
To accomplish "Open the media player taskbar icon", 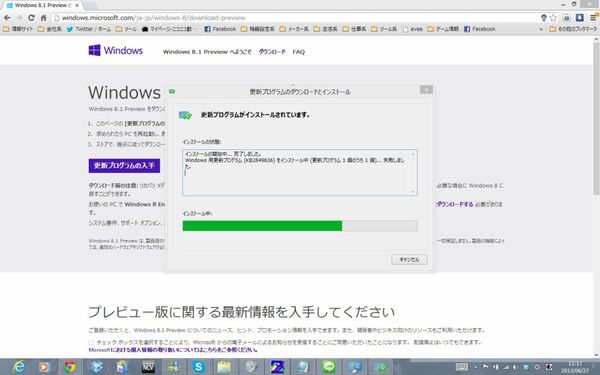I will point(44,367).
